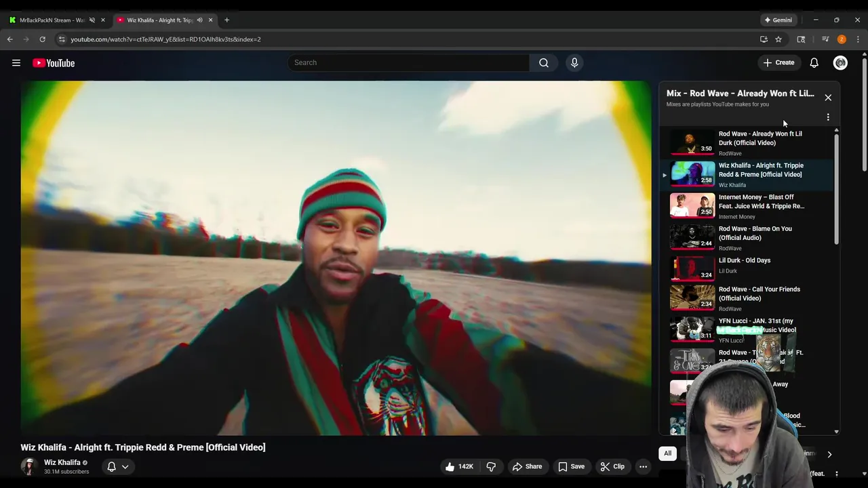Open the Gemini button
The width and height of the screenshot is (868, 488).
pyautogui.click(x=778, y=20)
